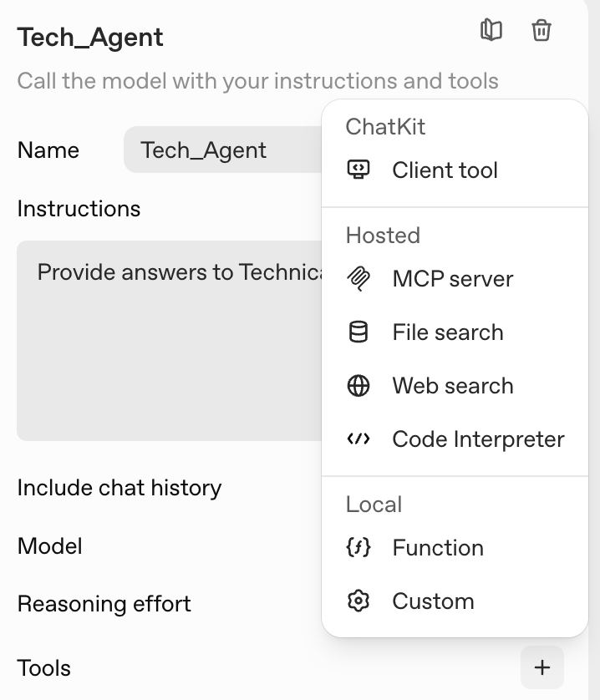Image resolution: width=600 pixels, height=700 pixels.
Task: Click the globe icon for Web search
Action: click(358, 385)
